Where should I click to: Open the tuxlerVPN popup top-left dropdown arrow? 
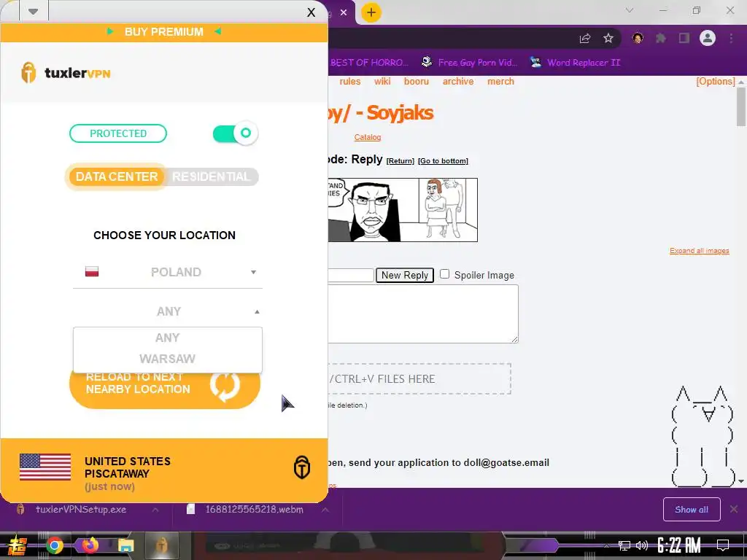[33, 12]
